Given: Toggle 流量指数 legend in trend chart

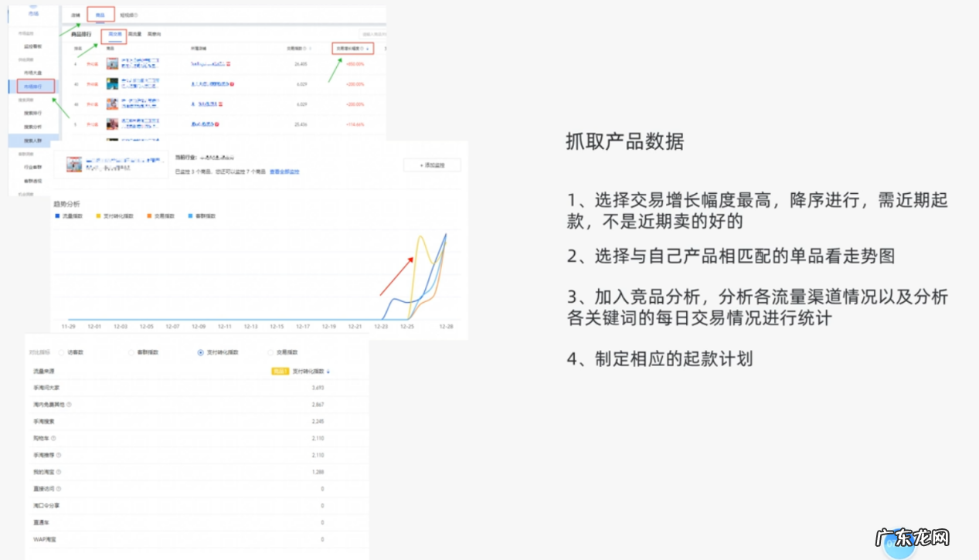Looking at the screenshot, I should [71, 216].
